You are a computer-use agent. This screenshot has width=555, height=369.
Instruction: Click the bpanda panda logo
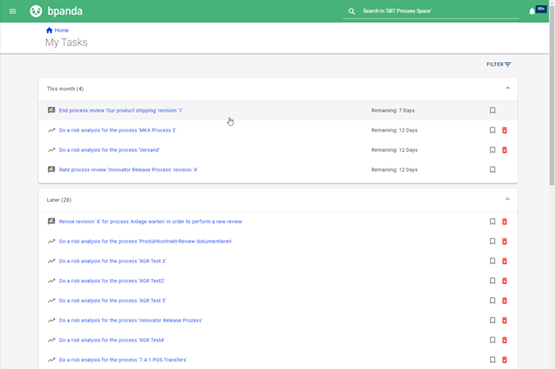36,11
